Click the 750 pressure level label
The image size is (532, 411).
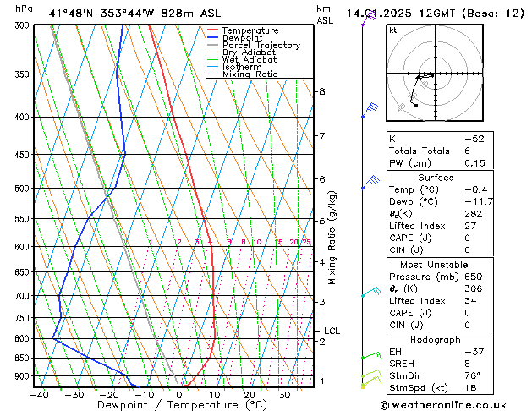(24, 318)
